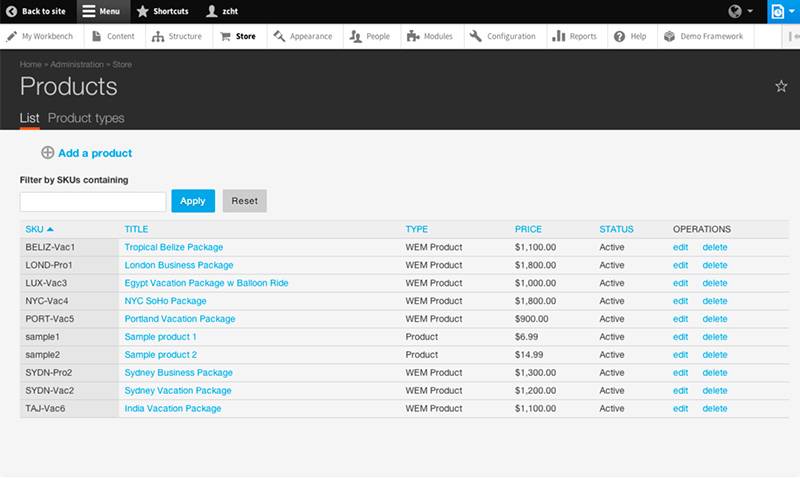Viewport: 800px width, 480px height.
Task: Click the Back to site arrow icon
Action: coord(11,11)
